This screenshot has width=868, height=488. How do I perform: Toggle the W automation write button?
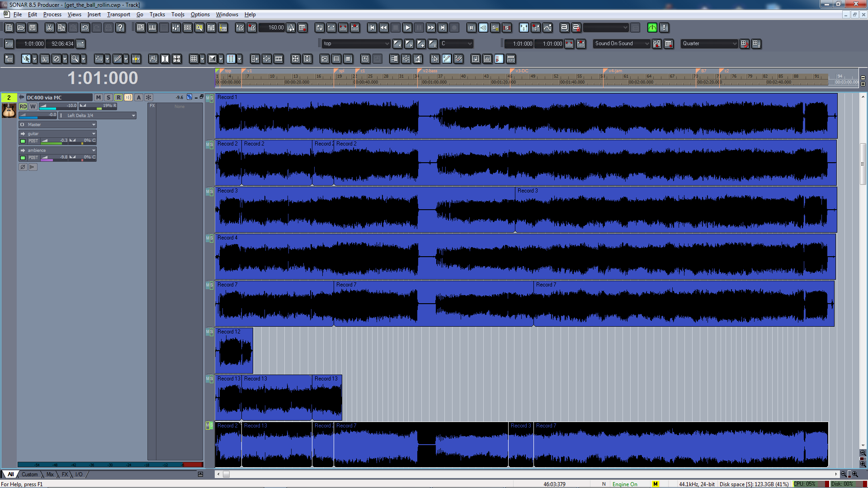click(33, 107)
